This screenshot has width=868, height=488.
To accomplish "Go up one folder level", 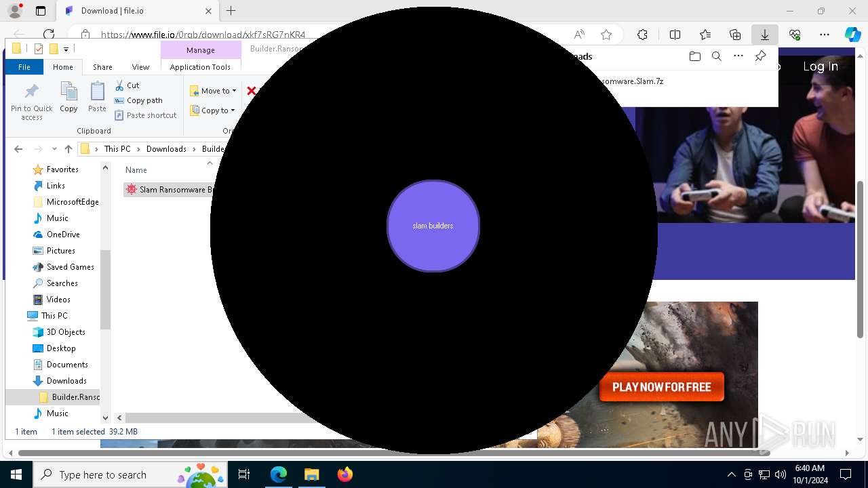I will pyautogui.click(x=68, y=149).
